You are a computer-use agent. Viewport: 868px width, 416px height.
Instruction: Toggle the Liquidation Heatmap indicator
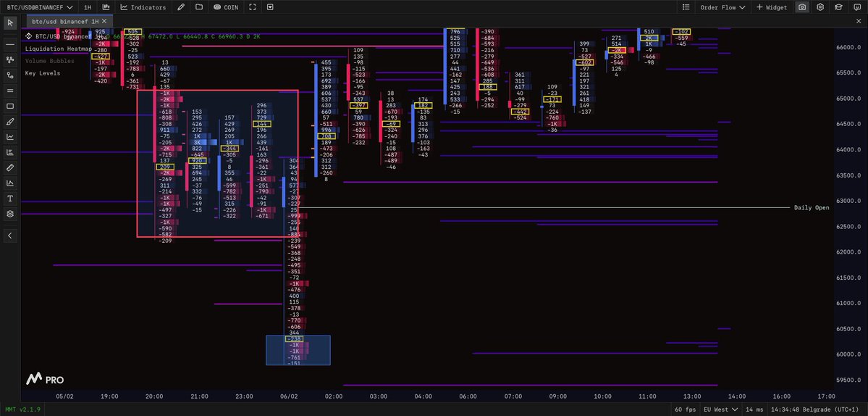tap(58, 49)
